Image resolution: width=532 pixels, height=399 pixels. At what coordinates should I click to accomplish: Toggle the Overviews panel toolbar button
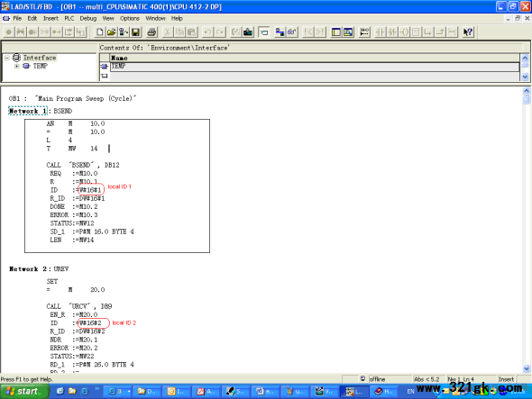point(336,32)
